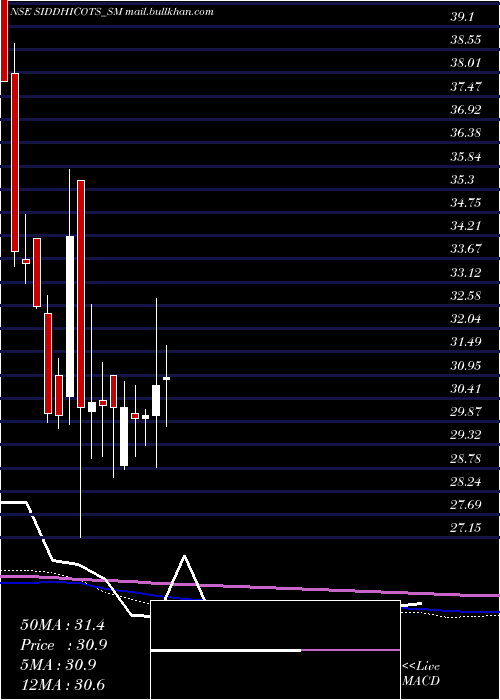The image size is (500, 700).
Task: Click the 37.47 price axis label
Action: coord(466,86)
